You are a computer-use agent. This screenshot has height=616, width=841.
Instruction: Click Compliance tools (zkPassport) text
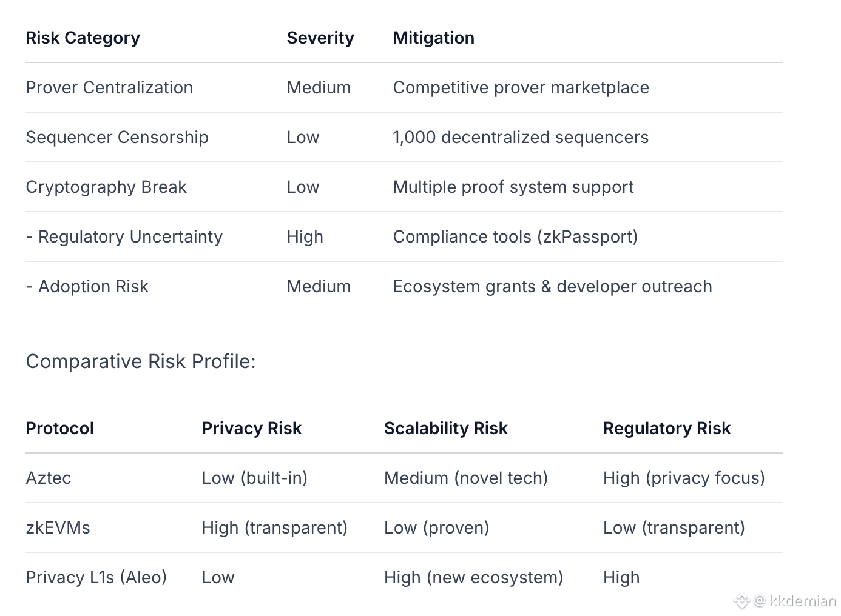click(x=515, y=237)
